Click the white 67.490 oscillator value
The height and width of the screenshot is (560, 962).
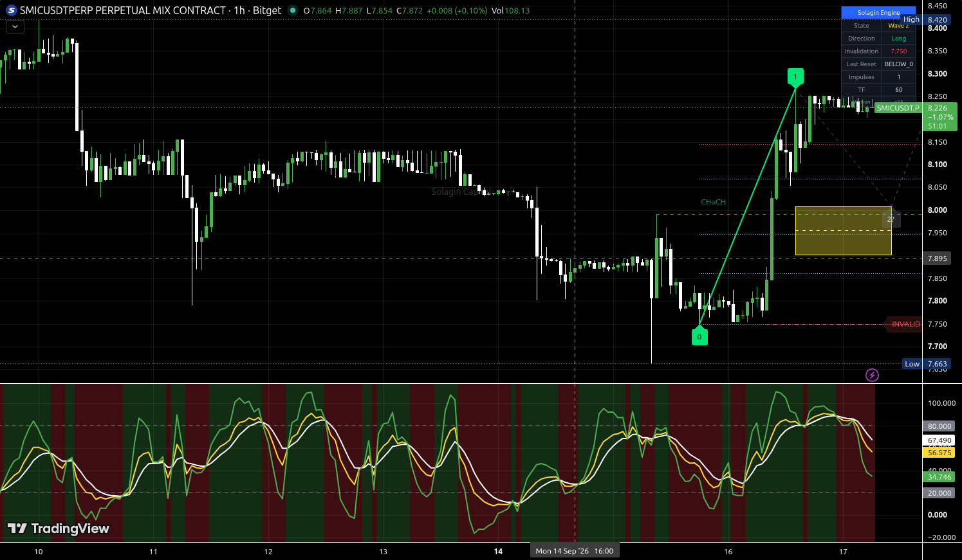tap(939, 440)
